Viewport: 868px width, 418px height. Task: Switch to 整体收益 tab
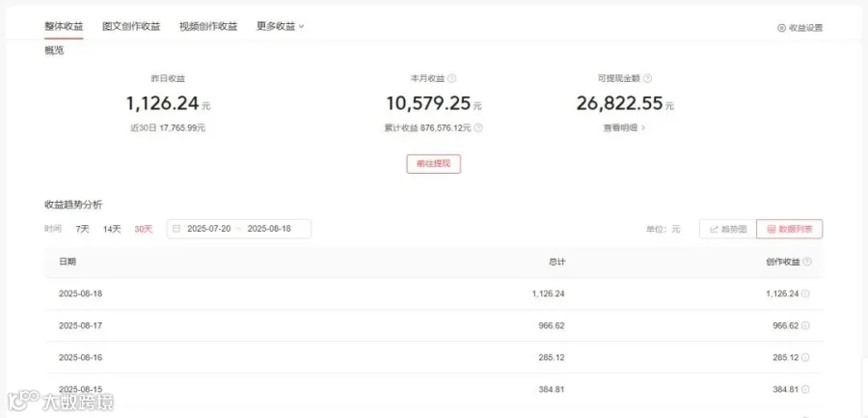coord(64,26)
